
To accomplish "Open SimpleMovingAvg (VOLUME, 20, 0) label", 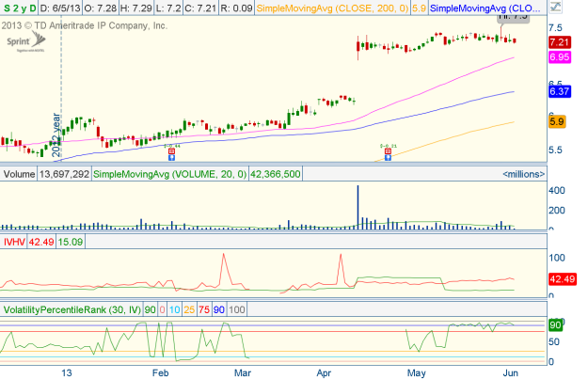I will 158,174.
